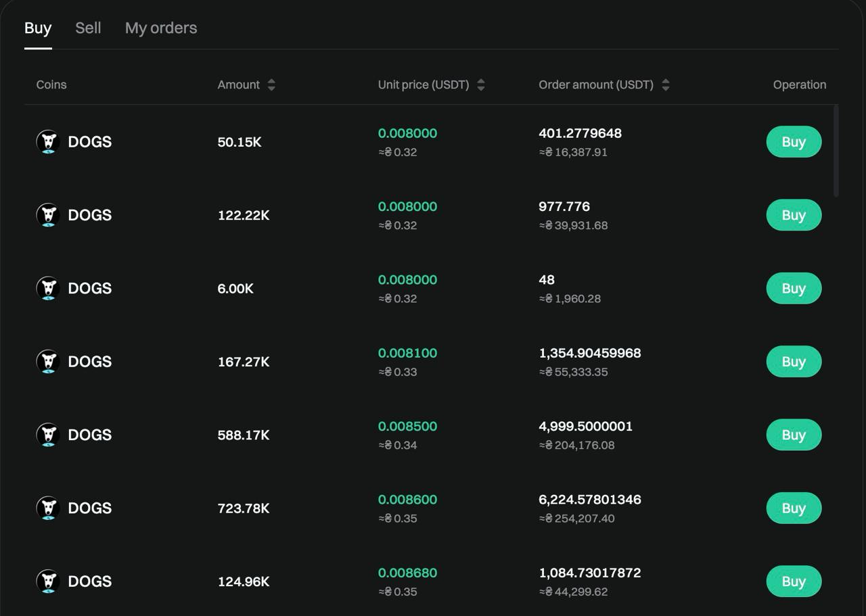The image size is (866, 616).
Task: Select amount 122.22K
Action: pos(244,215)
